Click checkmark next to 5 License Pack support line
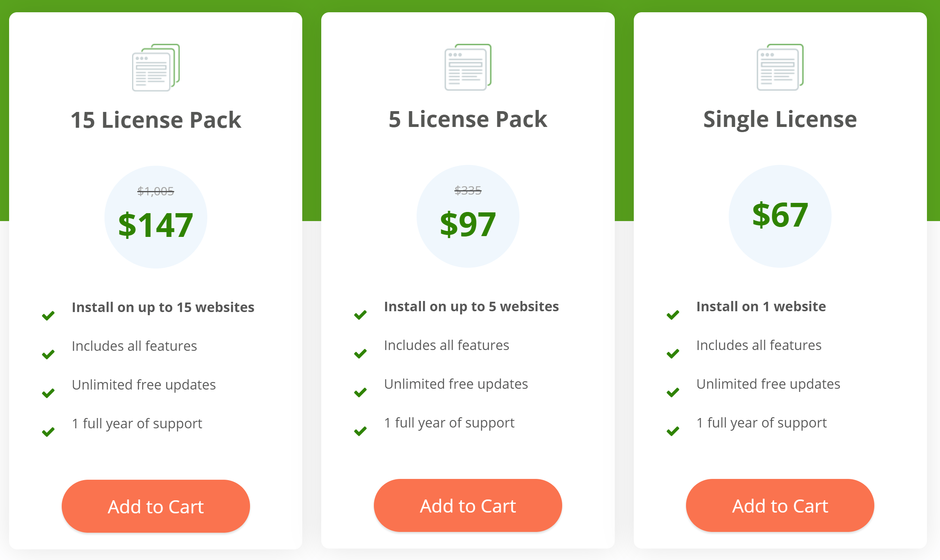940x560 pixels. tap(360, 431)
